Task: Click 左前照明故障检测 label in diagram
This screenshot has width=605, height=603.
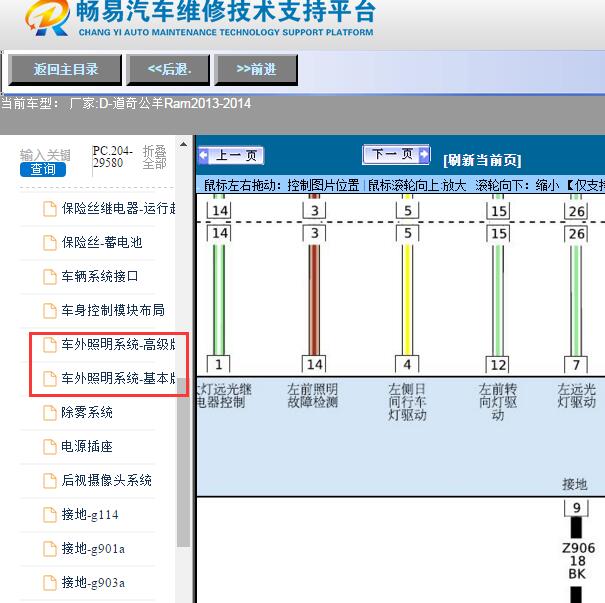Action: tap(313, 395)
